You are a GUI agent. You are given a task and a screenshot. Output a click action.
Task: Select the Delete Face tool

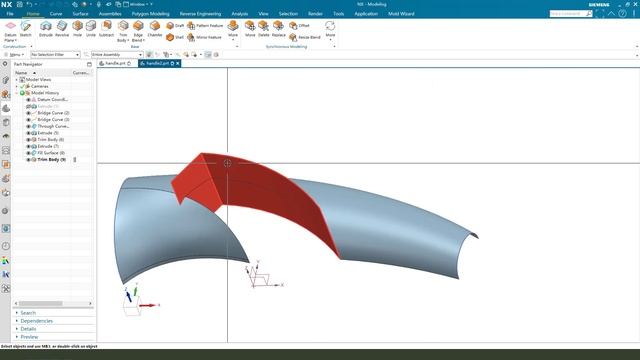point(264,29)
